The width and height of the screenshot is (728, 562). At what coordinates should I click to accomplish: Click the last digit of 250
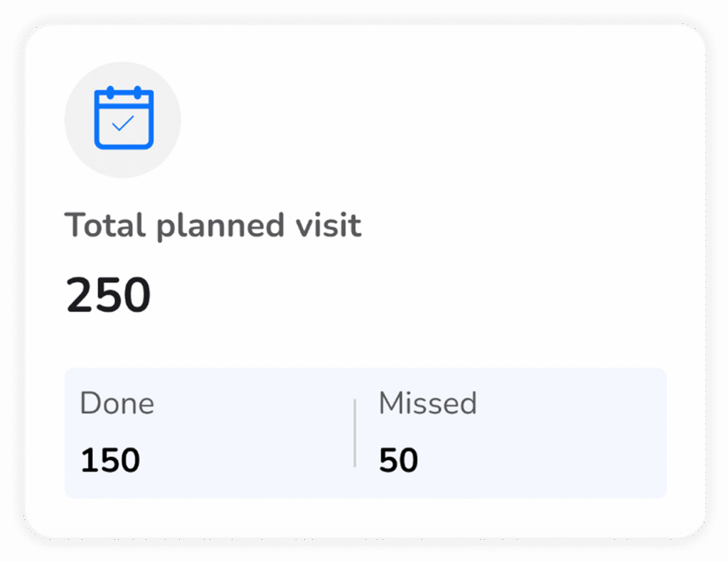(136, 296)
